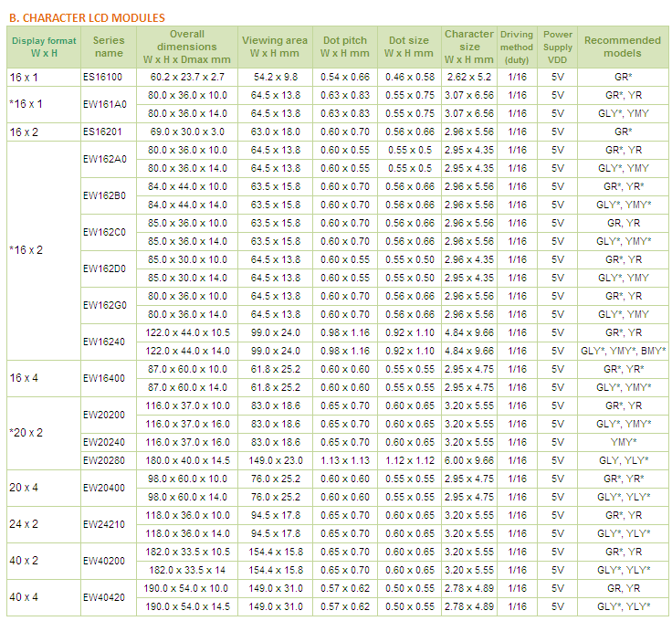Click the '63.0 x 18.0' viewing area cell
672x621 pixels.
[275, 132]
